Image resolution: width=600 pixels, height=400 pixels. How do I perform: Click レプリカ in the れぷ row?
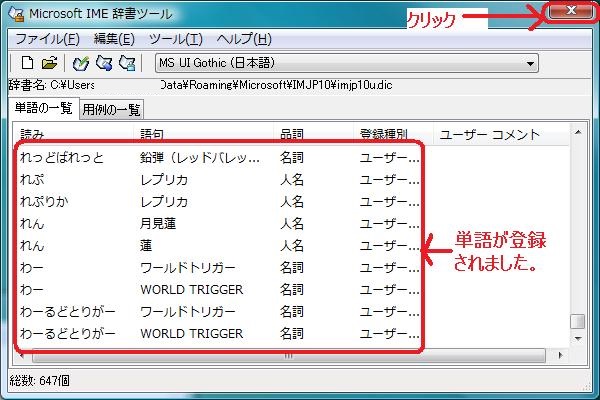[x=164, y=180]
